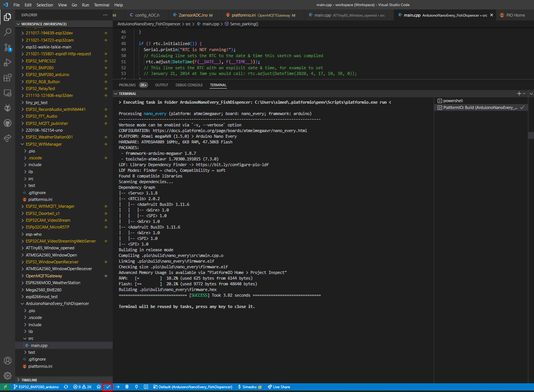
Task: Open launch profile dropdown beside new terminal
Action: tap(524, 93)
